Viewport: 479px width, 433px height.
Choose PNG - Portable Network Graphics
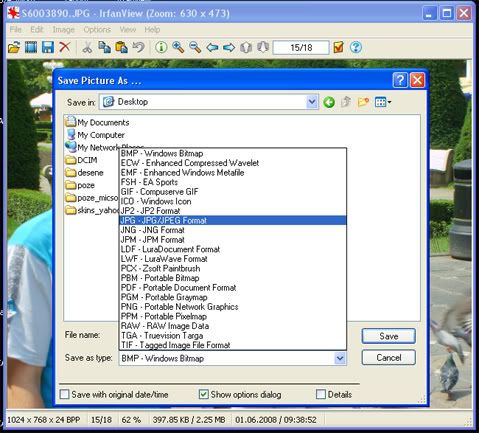233,307
